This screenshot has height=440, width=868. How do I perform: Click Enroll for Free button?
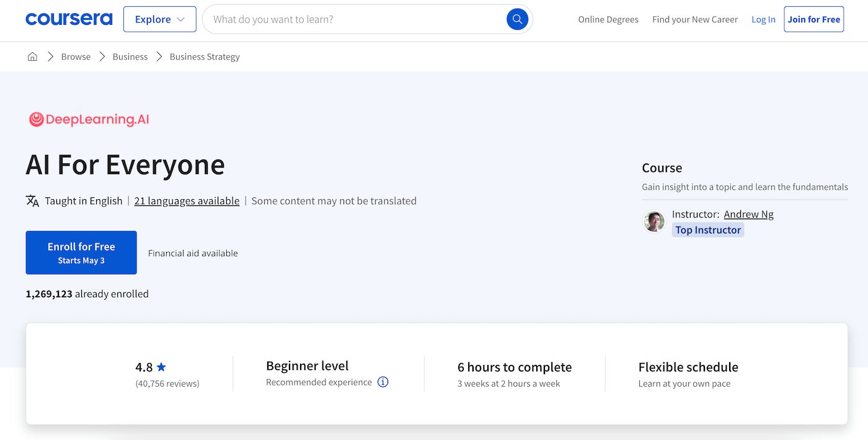click(x=81, y=253)
